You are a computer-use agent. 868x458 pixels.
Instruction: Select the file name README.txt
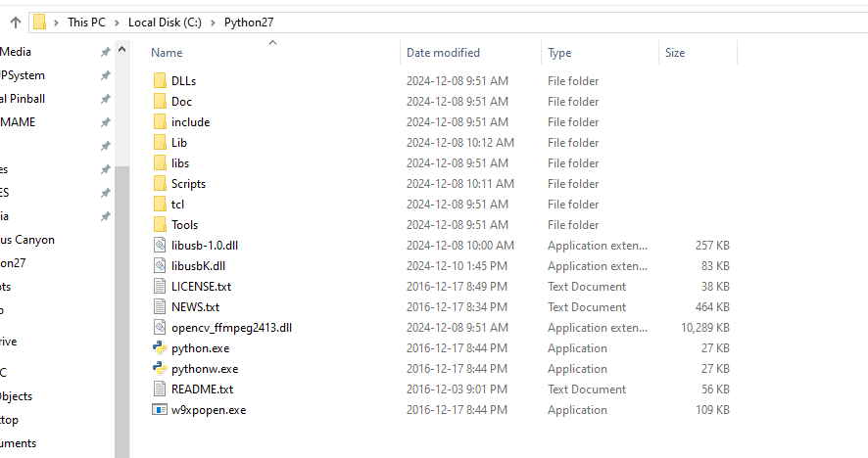click(202, 389)
